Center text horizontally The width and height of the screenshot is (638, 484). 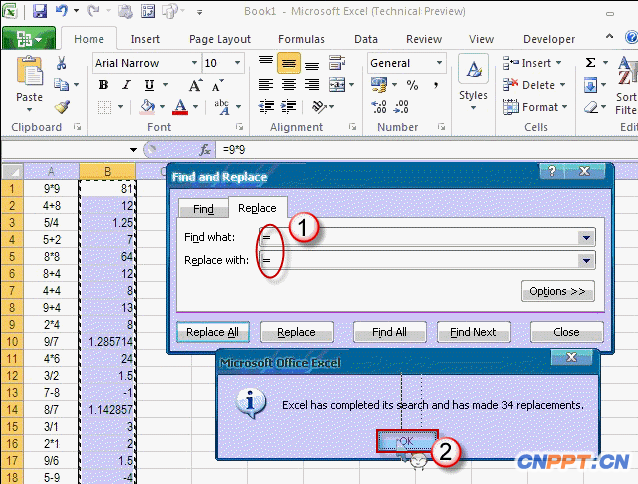click(x=289, y=85)
